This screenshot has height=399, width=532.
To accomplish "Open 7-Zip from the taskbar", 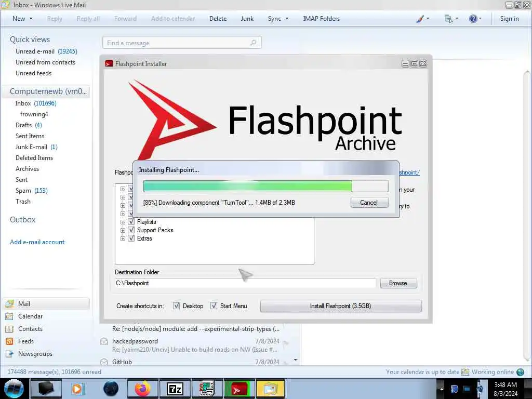I will 175,389.
